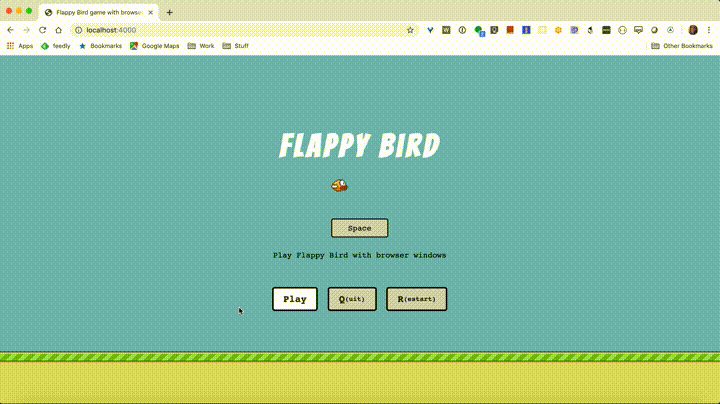Click the Q(uit) button
The image size is (720, 404).
click(x=352, y=299)
